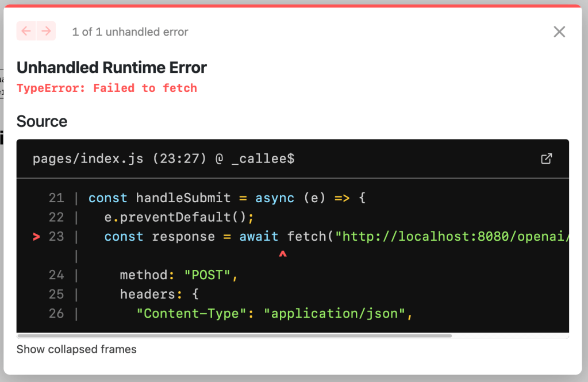Select the 'Unhandled Runtime Error' heading

click(112, 68)
